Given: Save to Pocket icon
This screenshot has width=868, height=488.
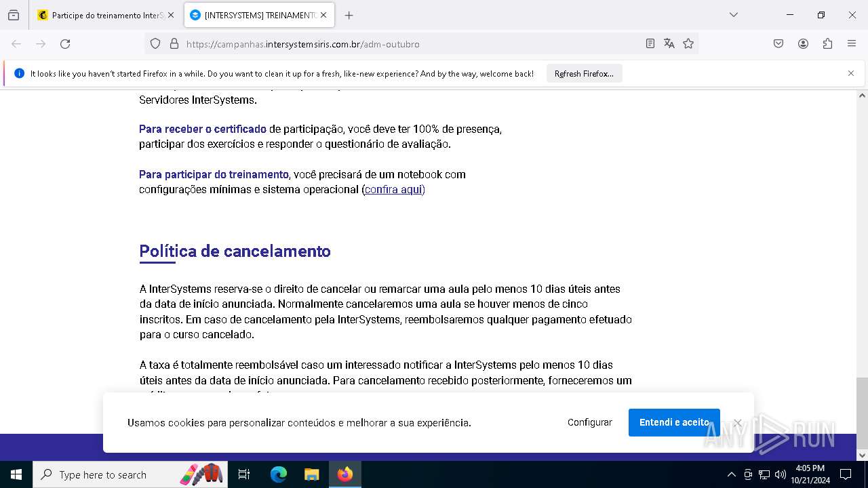Looking at the screenshot, I should click(778, 44).
